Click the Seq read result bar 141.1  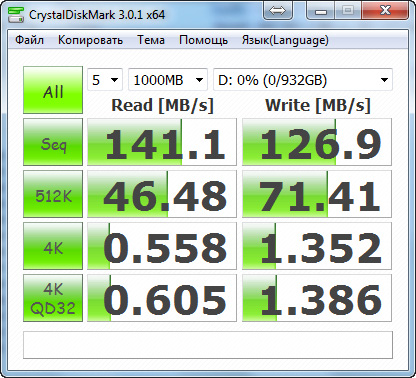162,142
